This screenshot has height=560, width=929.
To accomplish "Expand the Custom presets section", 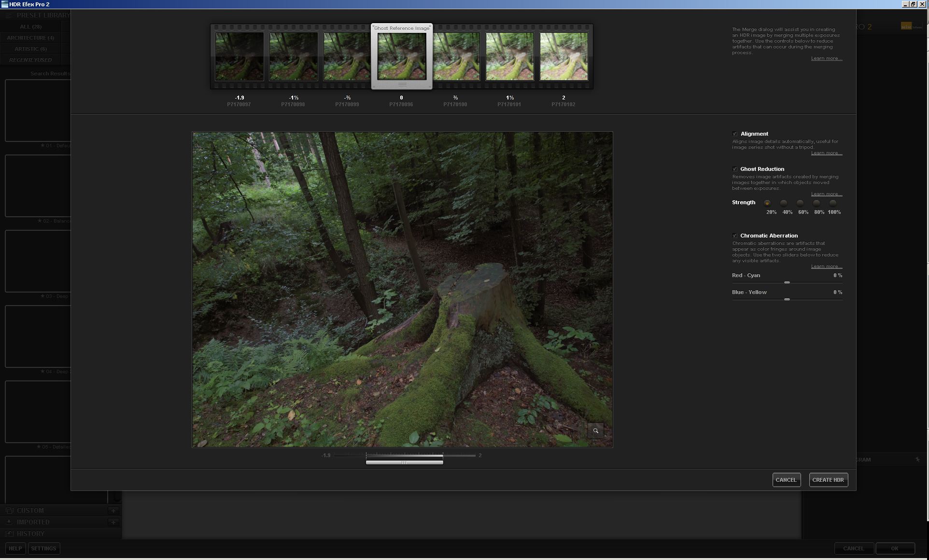I will (30, 511).
